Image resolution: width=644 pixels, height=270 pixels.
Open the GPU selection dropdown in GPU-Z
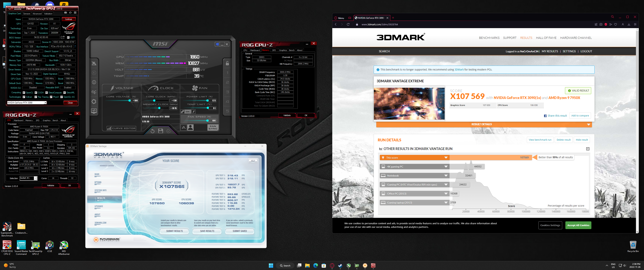point(27,102)
